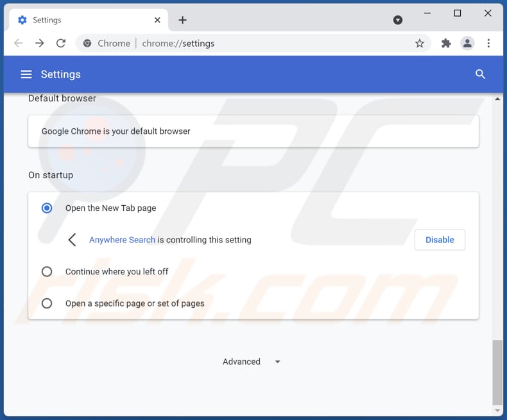This screenshot has width=507, height=420.
Task: Reload the page with refresh icon
Action: tap(61, 43)
